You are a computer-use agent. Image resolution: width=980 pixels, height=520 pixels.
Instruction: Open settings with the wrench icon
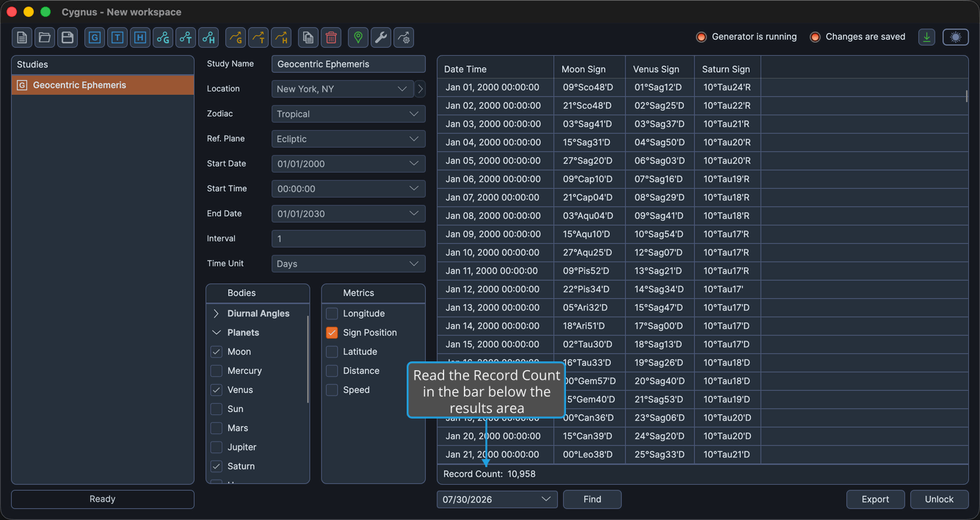381,37
